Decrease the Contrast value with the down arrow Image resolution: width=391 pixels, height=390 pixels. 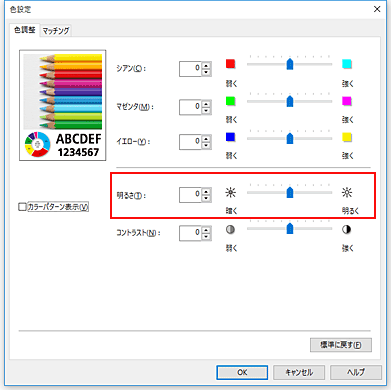[206, 236]
